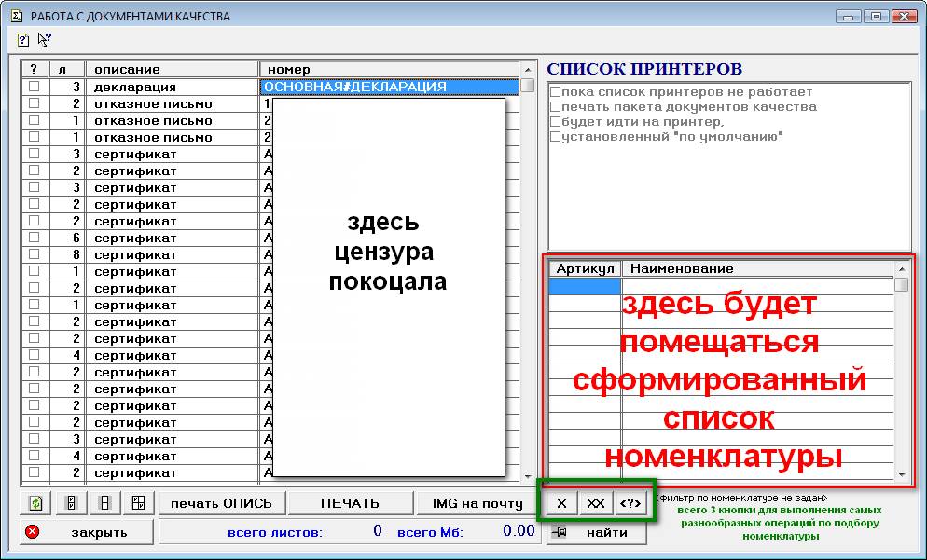Tick the checkbox for the декларация row
This screenshot has width=927, height=560.
tap(35, 87)
